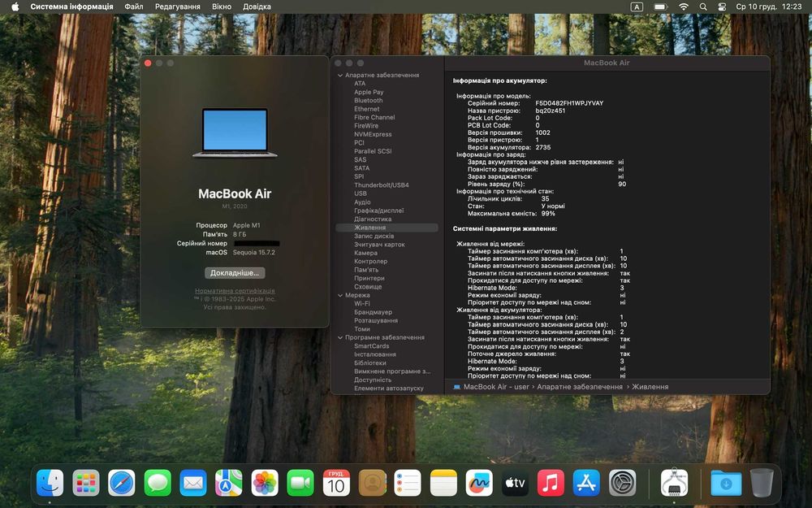
Task: Open the Нормативна сертифікація link
Action: click(x=235, y=291)
